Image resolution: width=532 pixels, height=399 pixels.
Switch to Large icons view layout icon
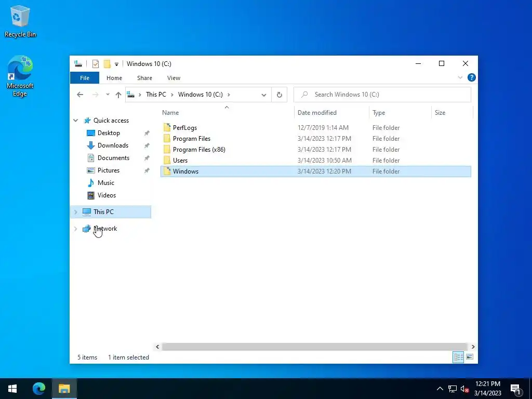pos(470,357)
